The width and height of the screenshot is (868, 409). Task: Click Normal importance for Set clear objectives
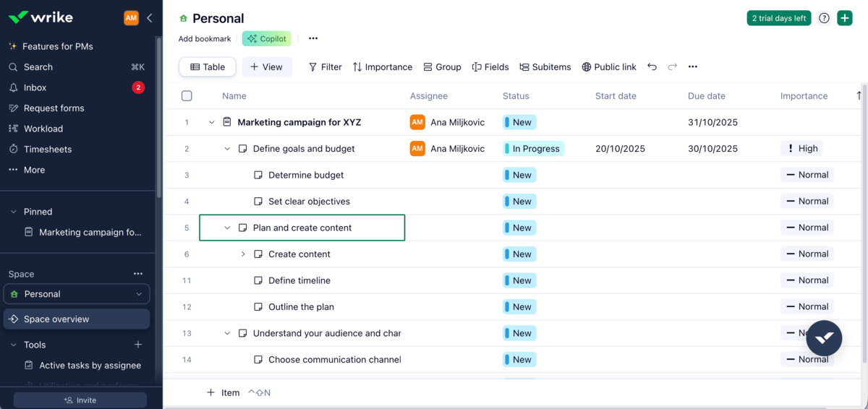pos(807,202)
